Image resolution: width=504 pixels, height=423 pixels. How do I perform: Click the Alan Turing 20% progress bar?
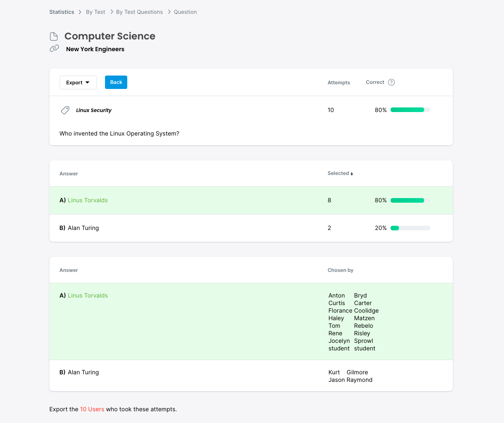coord(410,228)
